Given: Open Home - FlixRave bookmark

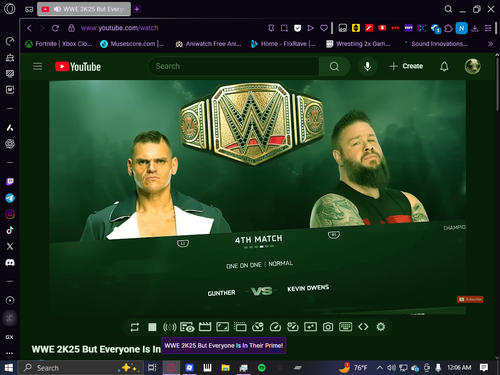Looking at the screenshot, I should pos(283,44).
